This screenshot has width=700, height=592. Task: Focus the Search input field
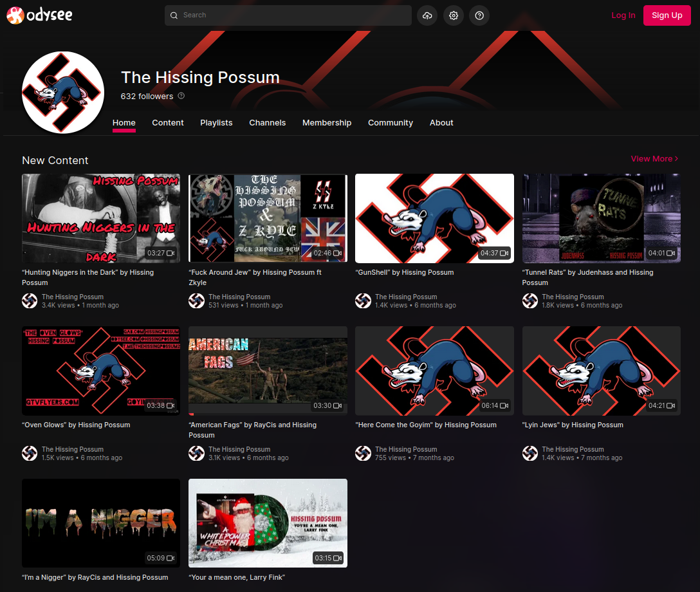coord(288,15)
